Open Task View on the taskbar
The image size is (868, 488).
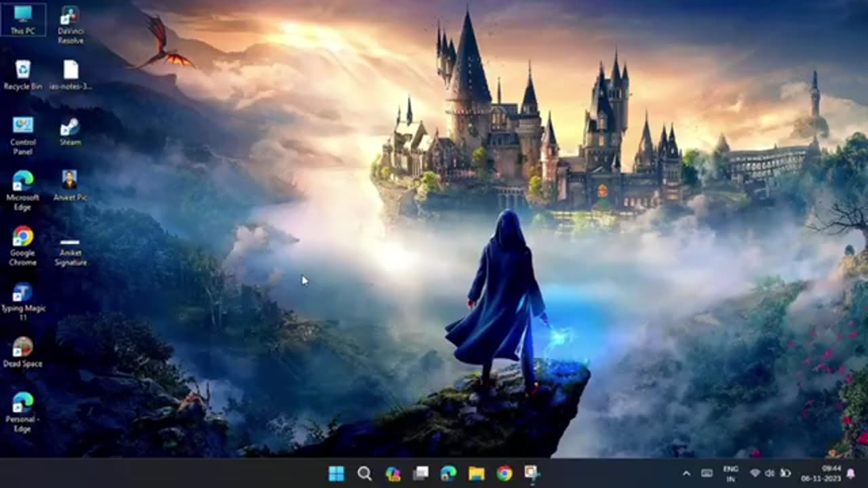420,474
